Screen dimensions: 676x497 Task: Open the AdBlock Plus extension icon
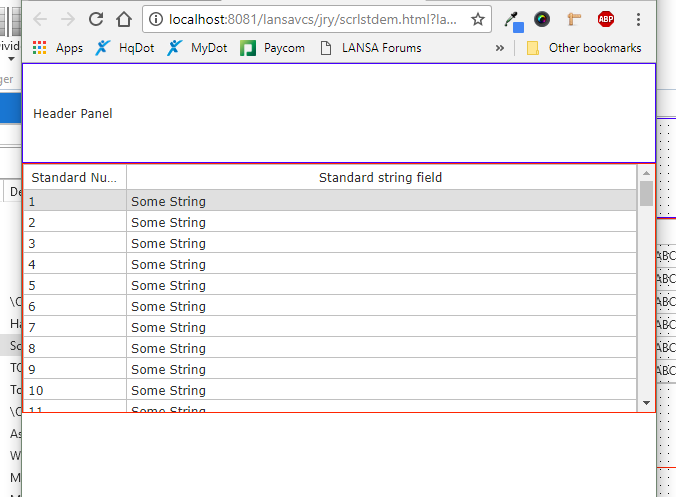tap(606, 19)
